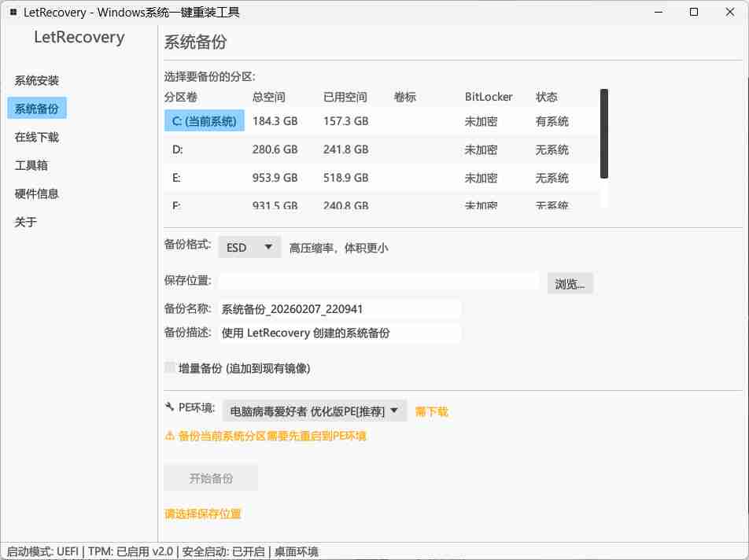The image size is (749, 560).
Task: Click the LetRecovery app icon in title bar
Action: click(13, 13)
